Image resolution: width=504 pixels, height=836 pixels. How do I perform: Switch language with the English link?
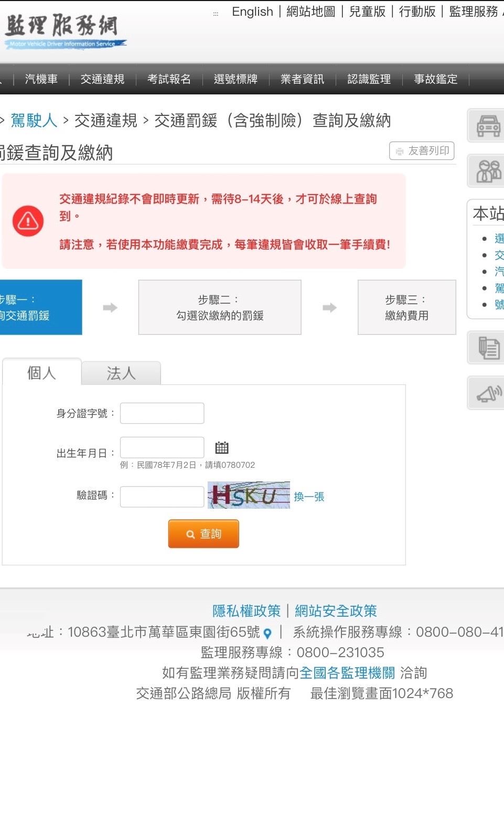(x=252, y=12)
